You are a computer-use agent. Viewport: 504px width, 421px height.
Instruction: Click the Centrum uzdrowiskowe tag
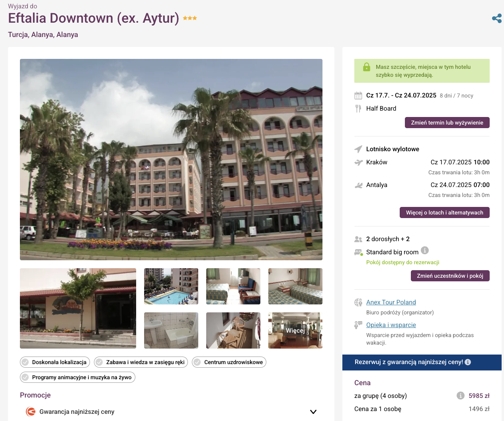pyautogui.click(x=229, y=362)
